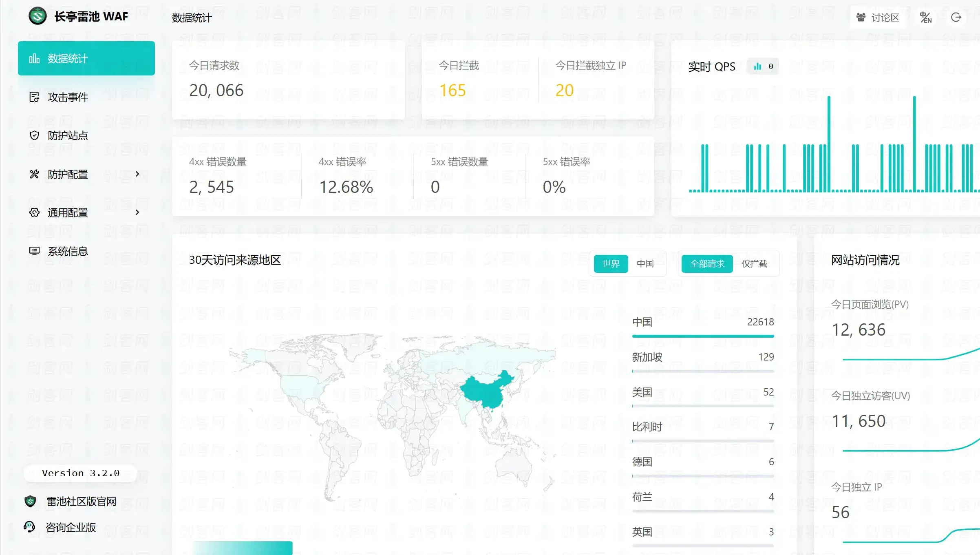Click the 今日独立访客(UV) value 11,650
The width and height of the screenshot is (980, 555).
pos(859,421)
